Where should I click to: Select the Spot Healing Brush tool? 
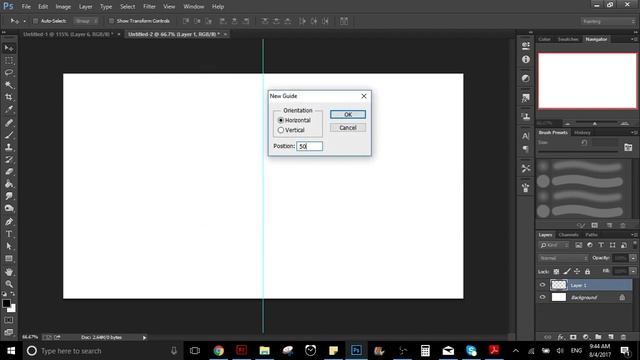(9, 122)
